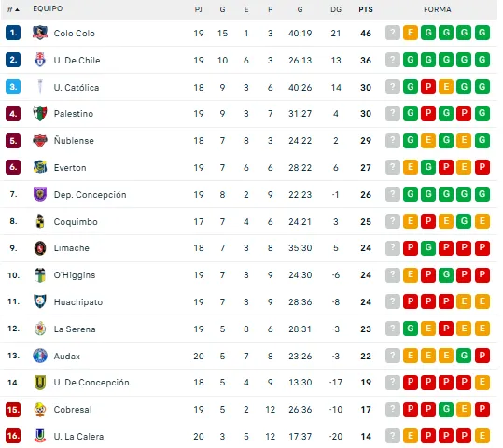Open the Coquimbo team name link

click(x=76, y=222)
